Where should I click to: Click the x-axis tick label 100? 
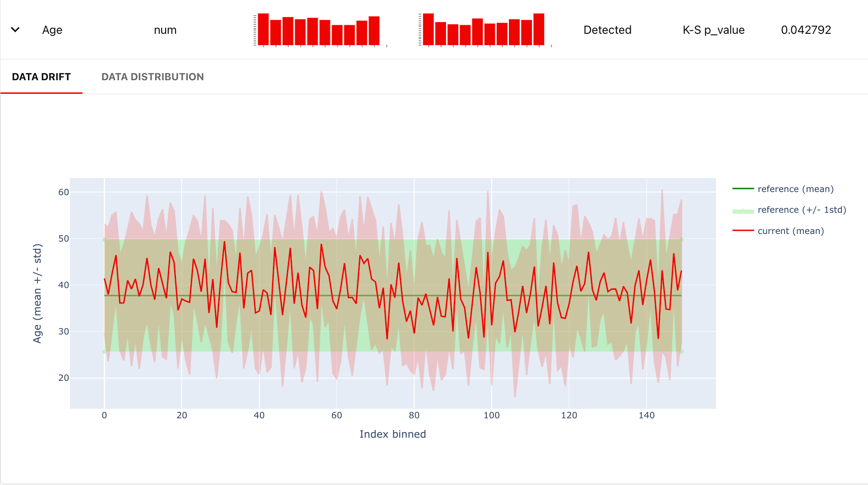[x=492, y=416]
